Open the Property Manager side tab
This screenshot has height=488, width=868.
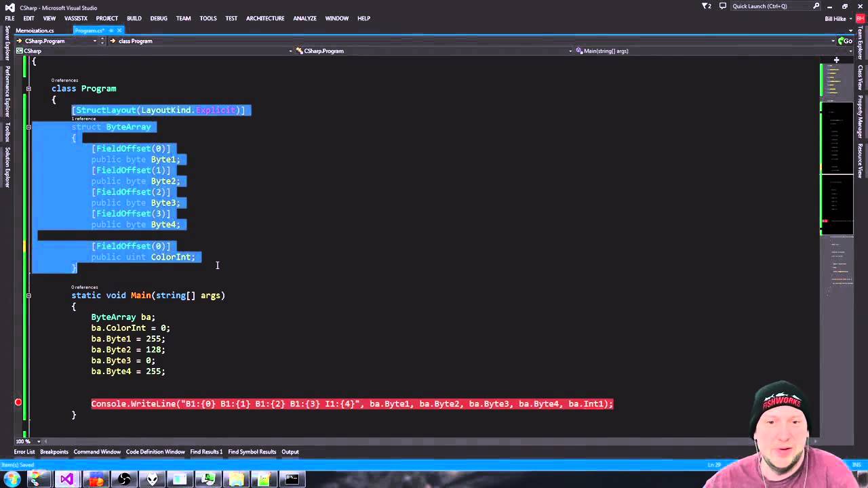(x=861, y=117)
